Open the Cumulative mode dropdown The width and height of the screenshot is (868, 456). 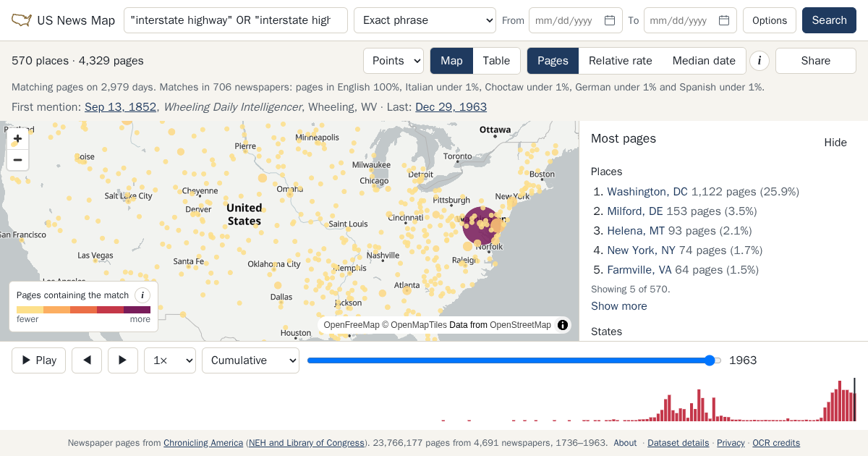point(250,360)
